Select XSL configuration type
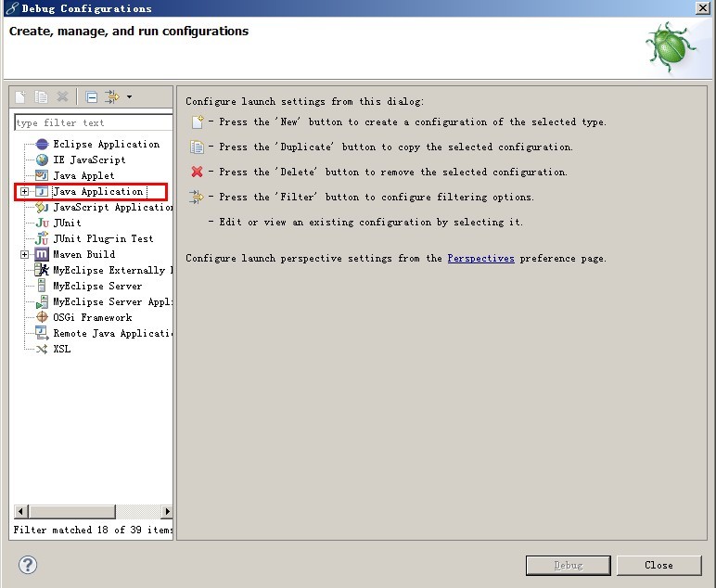Viewport: 716px width, 588px height. (x=61, y=350)
